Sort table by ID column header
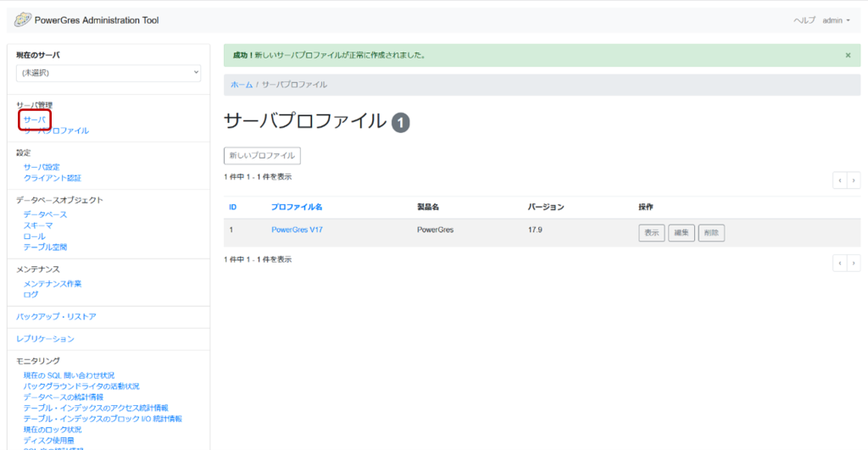The width and height of the screenshot is (868, 450). click(232, 207)
